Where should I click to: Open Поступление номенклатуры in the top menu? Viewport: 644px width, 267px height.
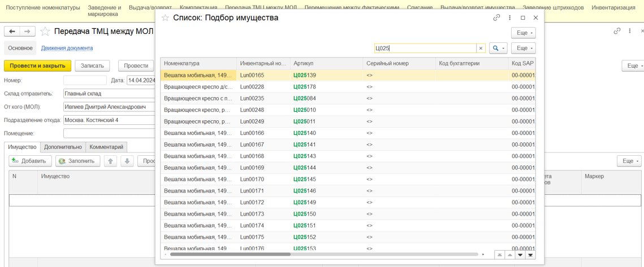coord(44,8)
